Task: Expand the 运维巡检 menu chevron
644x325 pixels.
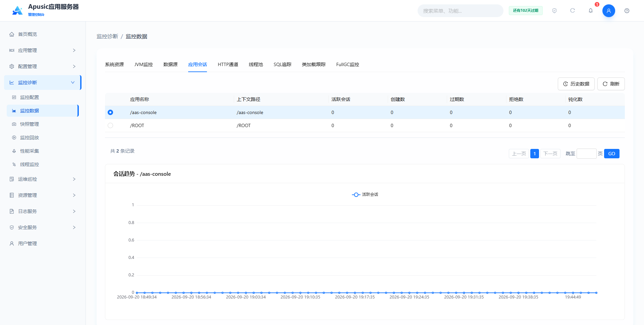Action: coord(74,179)
